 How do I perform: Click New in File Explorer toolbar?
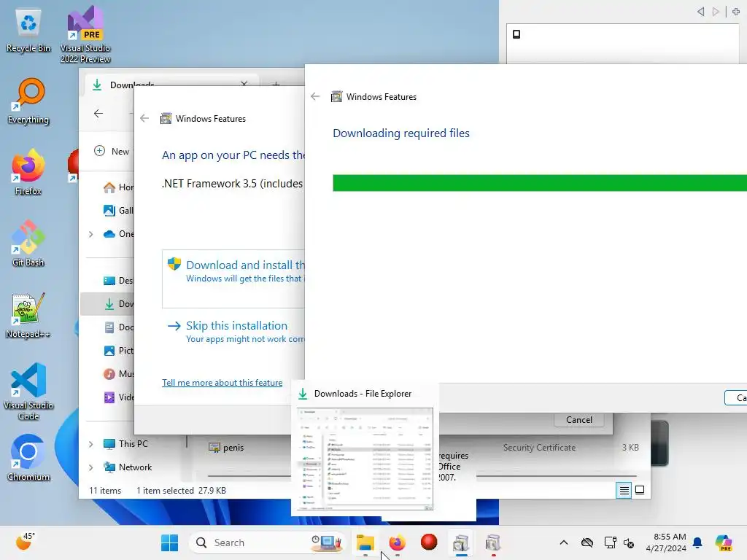click(x=112, y=152)
